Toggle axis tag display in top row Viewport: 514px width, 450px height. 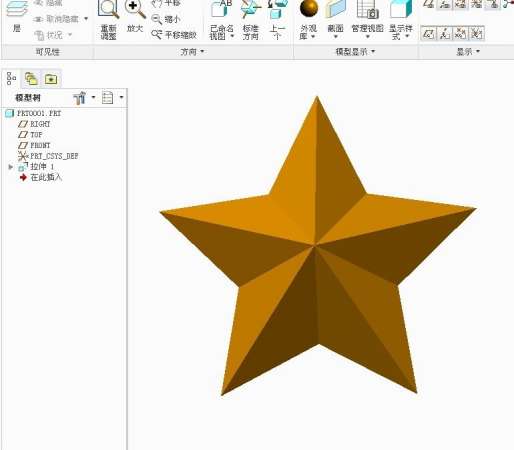pyautogui.click(x=444, y=4)
